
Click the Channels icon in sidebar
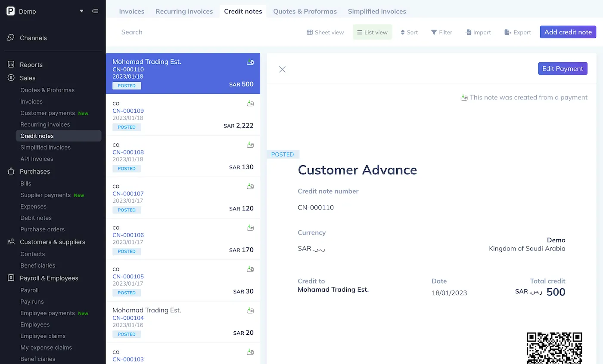[11, 38]
